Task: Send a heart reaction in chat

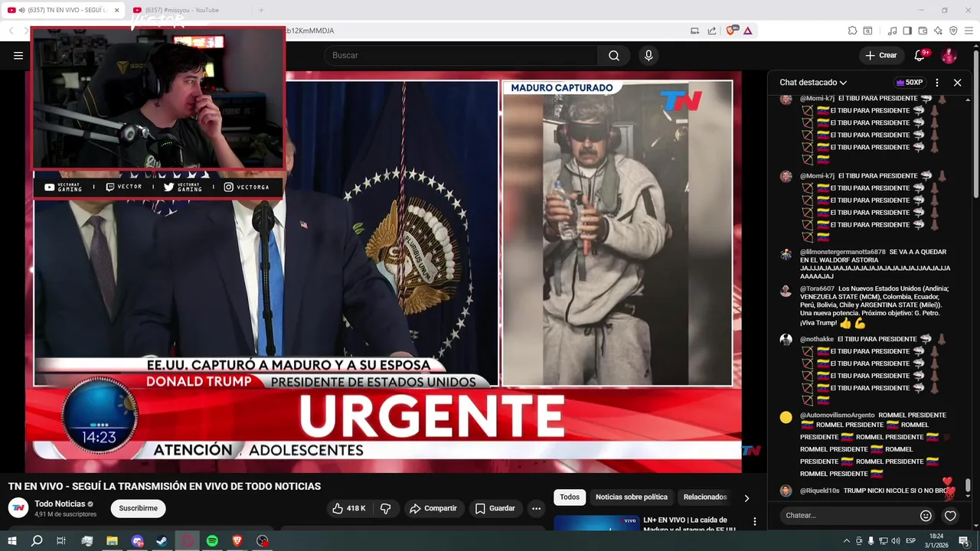Action: (x=950, y=516)
